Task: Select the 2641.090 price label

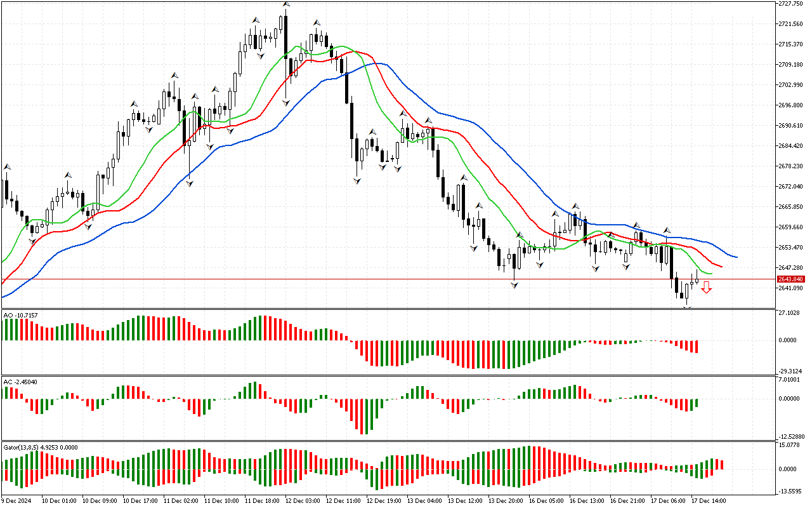Action: [790, 288]
